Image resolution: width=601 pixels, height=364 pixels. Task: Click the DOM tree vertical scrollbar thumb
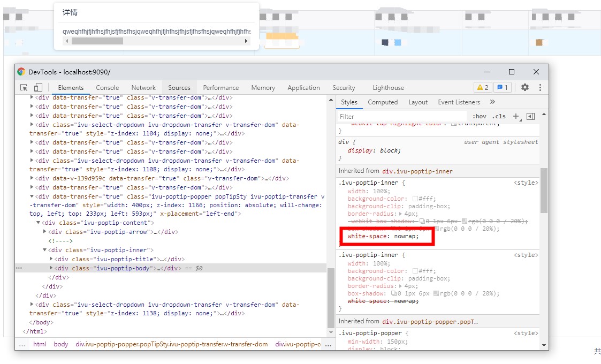[331, 298]
